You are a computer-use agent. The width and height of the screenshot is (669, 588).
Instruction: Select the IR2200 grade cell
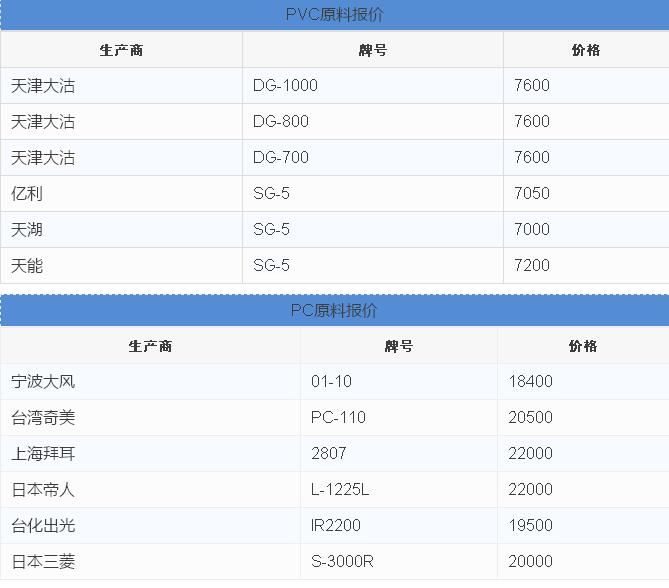(399, 525)
